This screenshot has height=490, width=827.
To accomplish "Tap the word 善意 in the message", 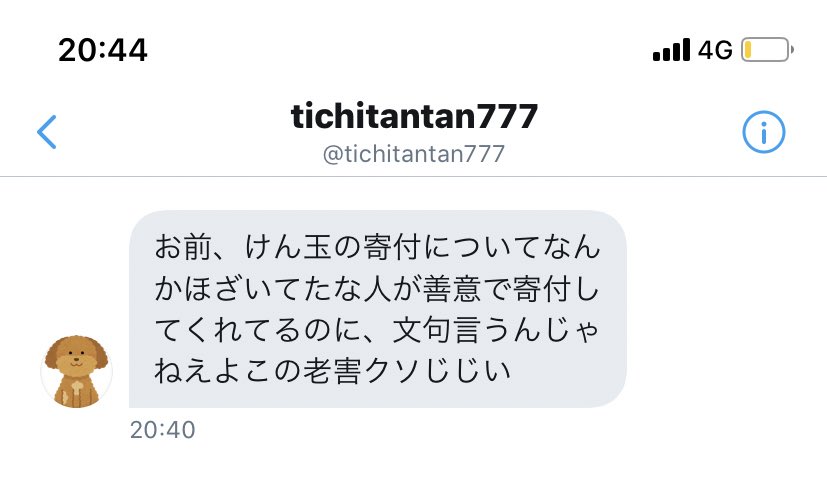I will [x=451, y=288].
